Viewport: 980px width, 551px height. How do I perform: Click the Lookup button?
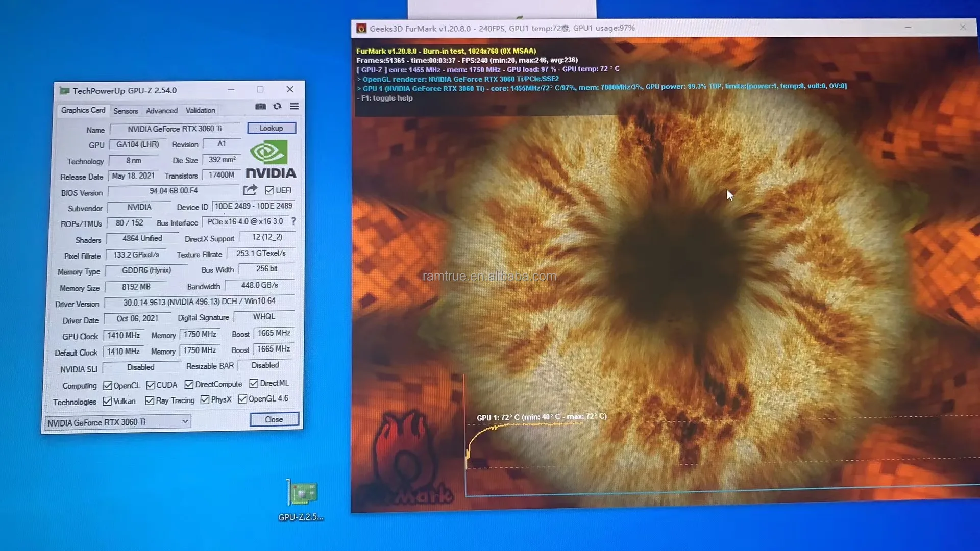[271, 128]
